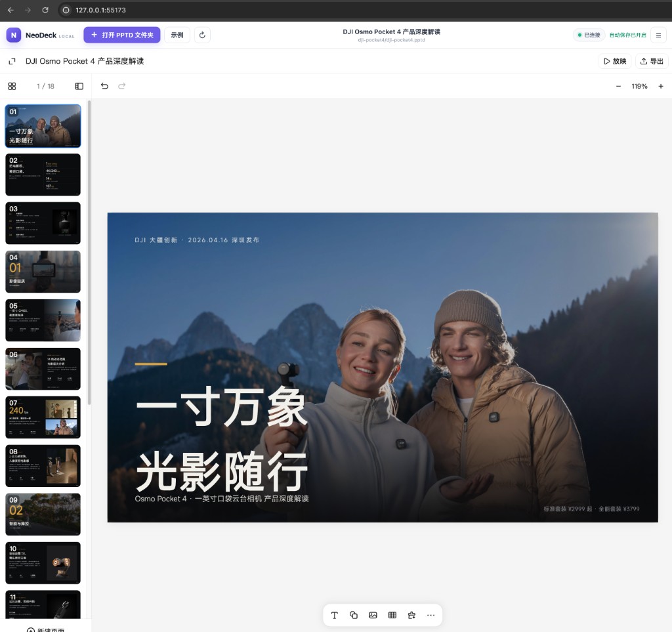Click the 一寸万象 headline text on slide
This screenshot has width=672, height=632.
tap(221, 407)
